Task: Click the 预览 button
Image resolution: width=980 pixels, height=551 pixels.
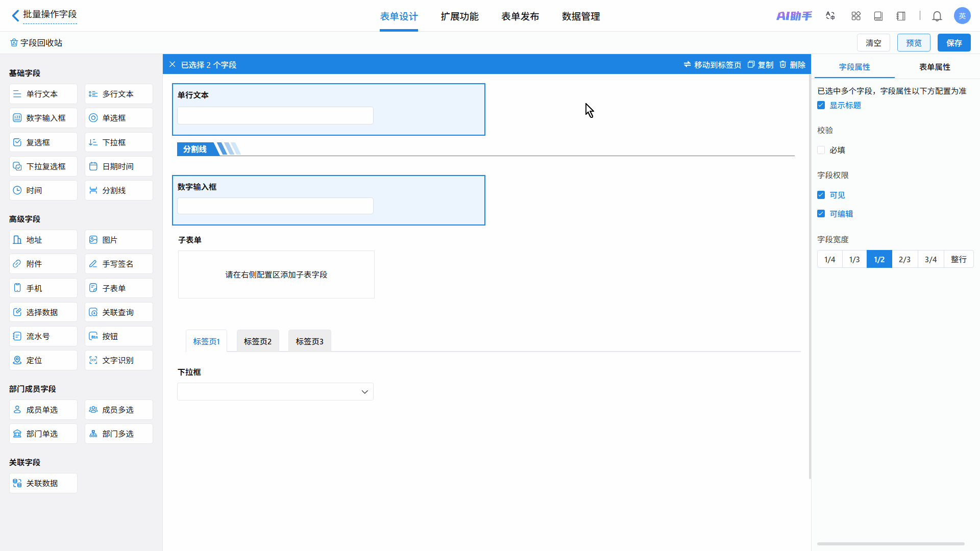Action: coord(913,43)
